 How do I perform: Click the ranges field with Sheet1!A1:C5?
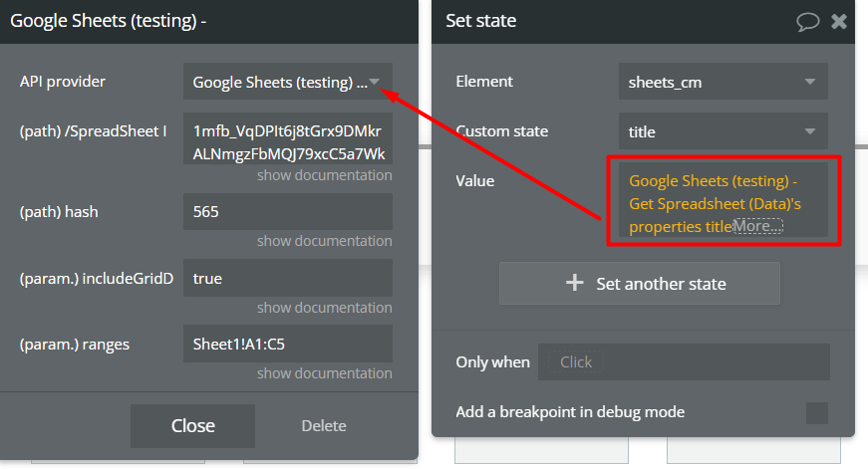(287, 345)
